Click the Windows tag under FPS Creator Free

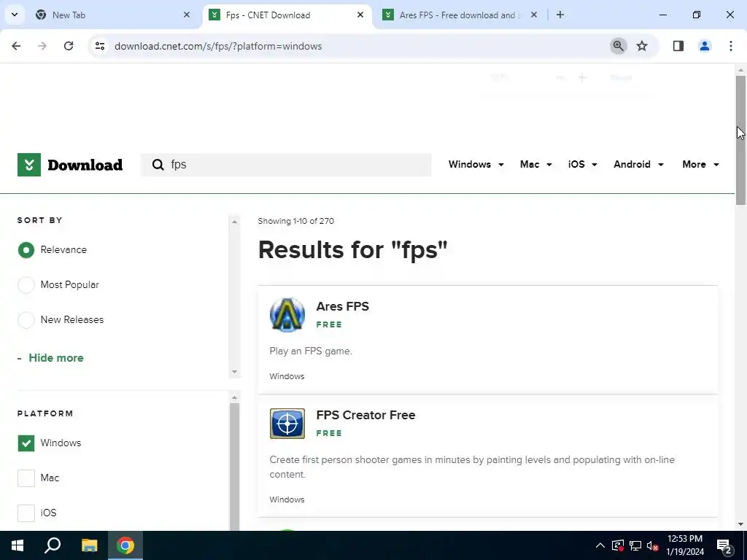(x=287, y=499)
